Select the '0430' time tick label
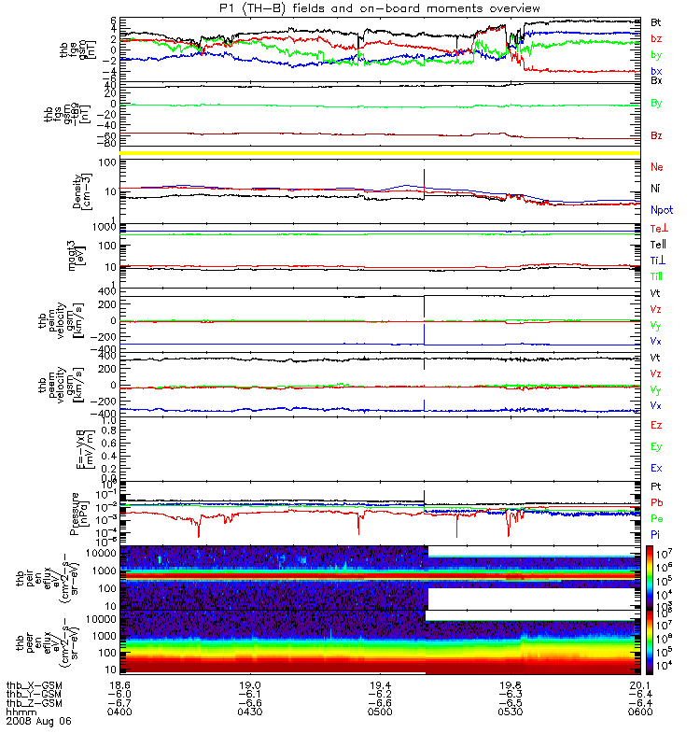700x747 pixels. pyautogui.click(x=249, y=712)
